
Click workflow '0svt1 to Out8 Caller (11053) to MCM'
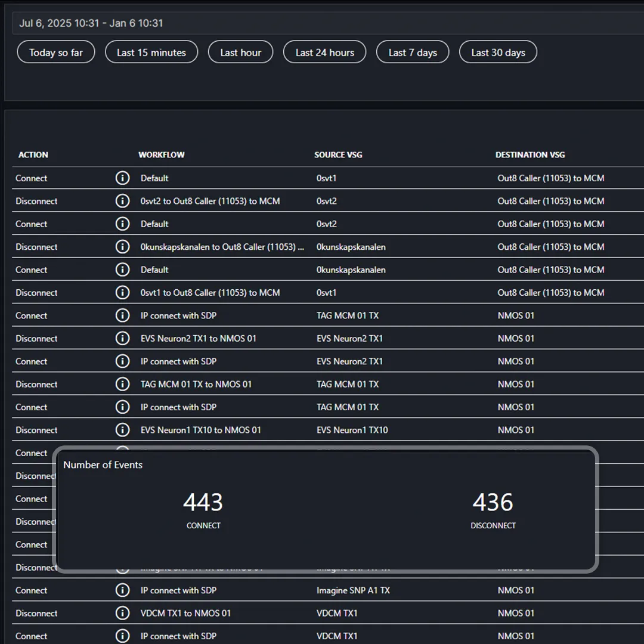click(x=210, y=293)
